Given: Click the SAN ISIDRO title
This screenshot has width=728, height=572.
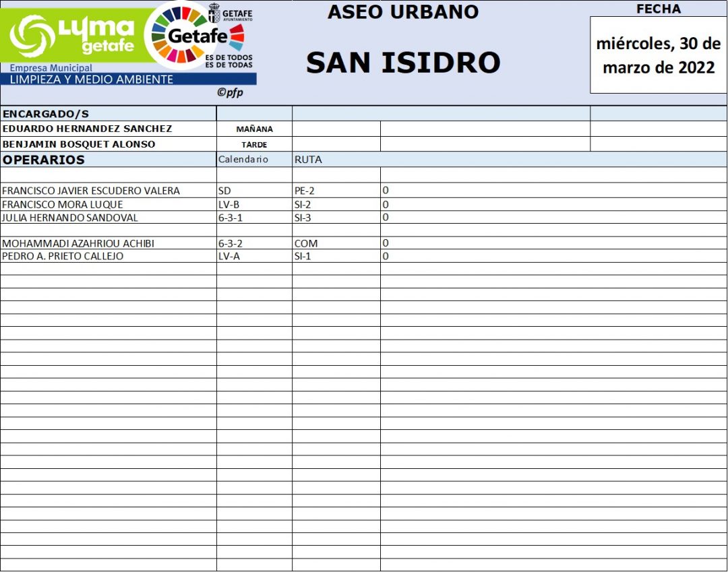Looking at the screenshot, I should click(x=402, y=63).
